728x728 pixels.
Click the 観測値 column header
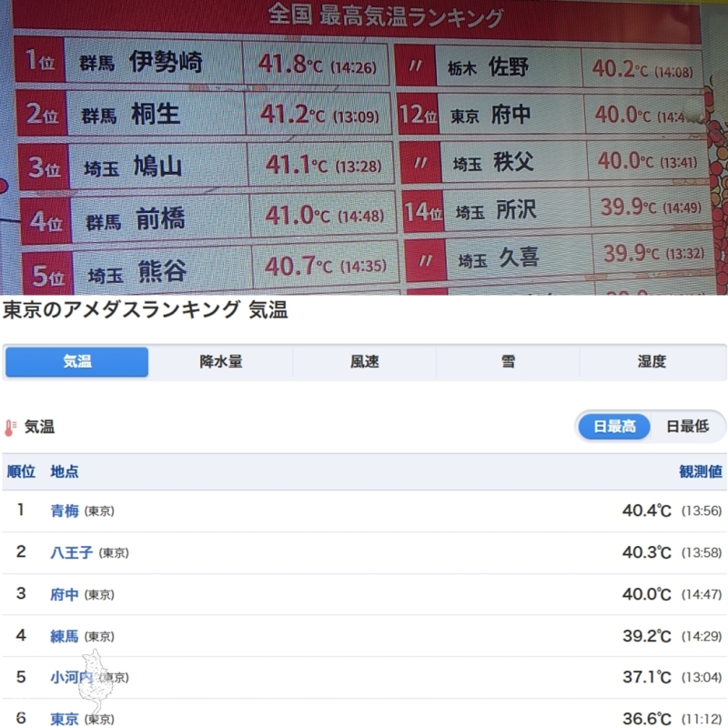(x=701, y=471)
